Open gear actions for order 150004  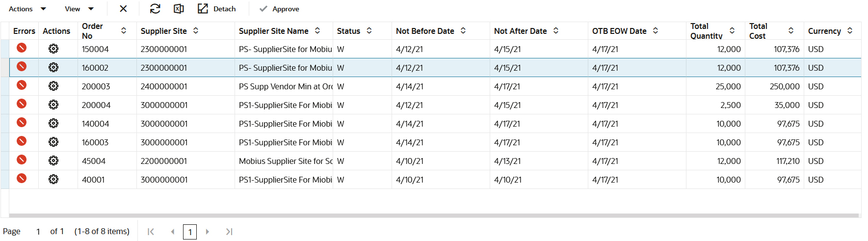pyautogui.click(x=53, y=49)
